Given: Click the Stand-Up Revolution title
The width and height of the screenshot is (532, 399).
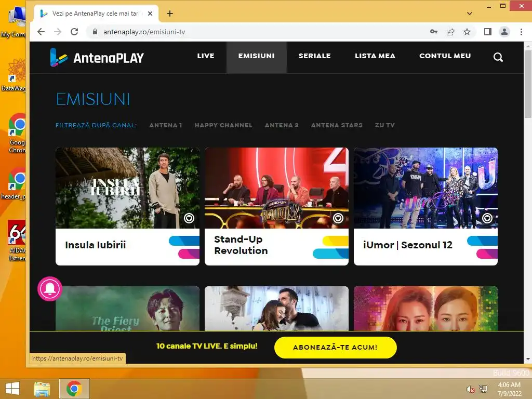Looking at the screenshot, I should tap(241, 245).
